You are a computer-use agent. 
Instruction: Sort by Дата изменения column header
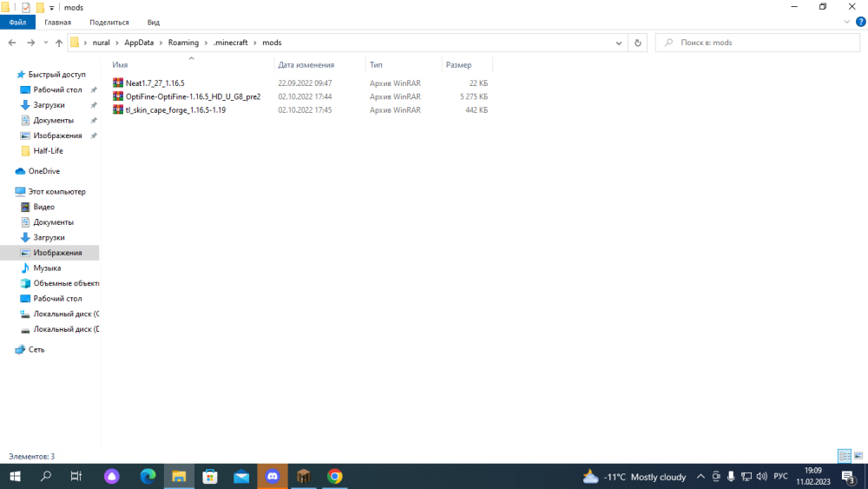[x=306, y=65]
